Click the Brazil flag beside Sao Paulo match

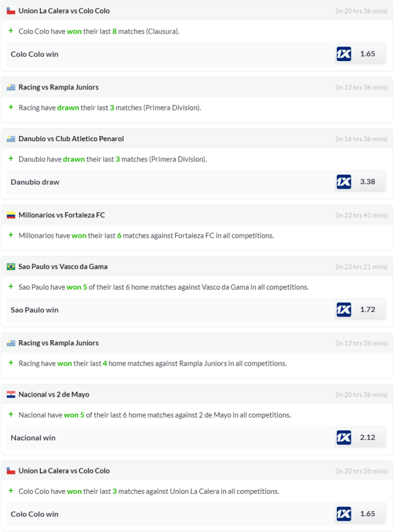point(11,267)
